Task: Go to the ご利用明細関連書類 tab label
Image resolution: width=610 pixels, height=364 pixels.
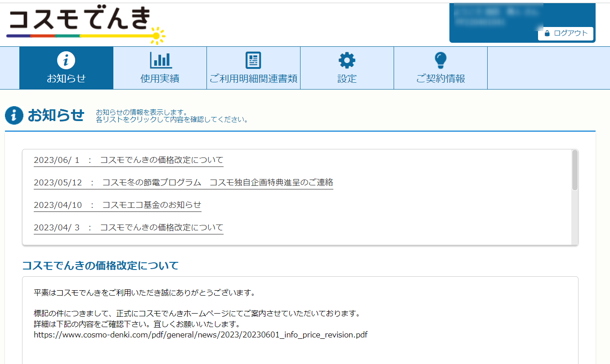Action: pyautogui.click(x=253, y=79)
